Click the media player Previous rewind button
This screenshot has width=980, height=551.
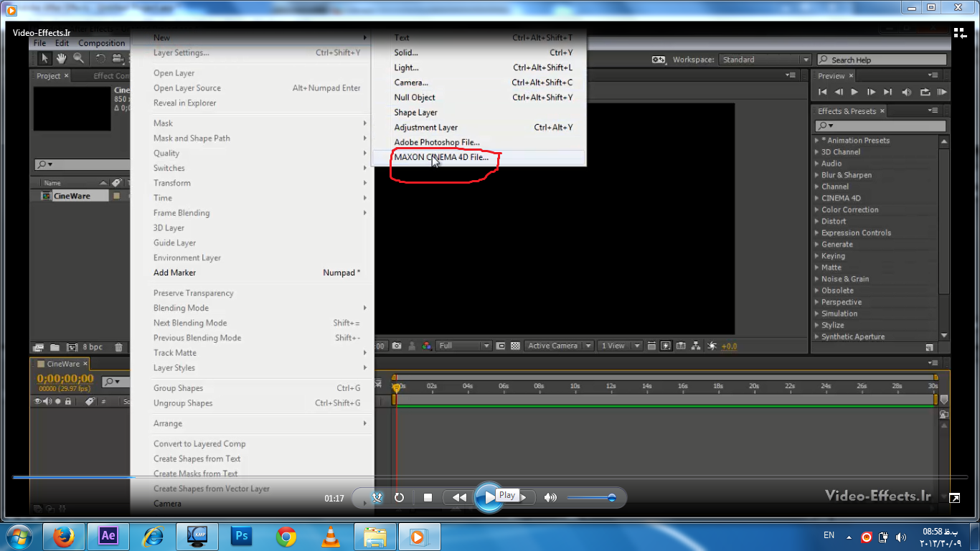(459, 497)
